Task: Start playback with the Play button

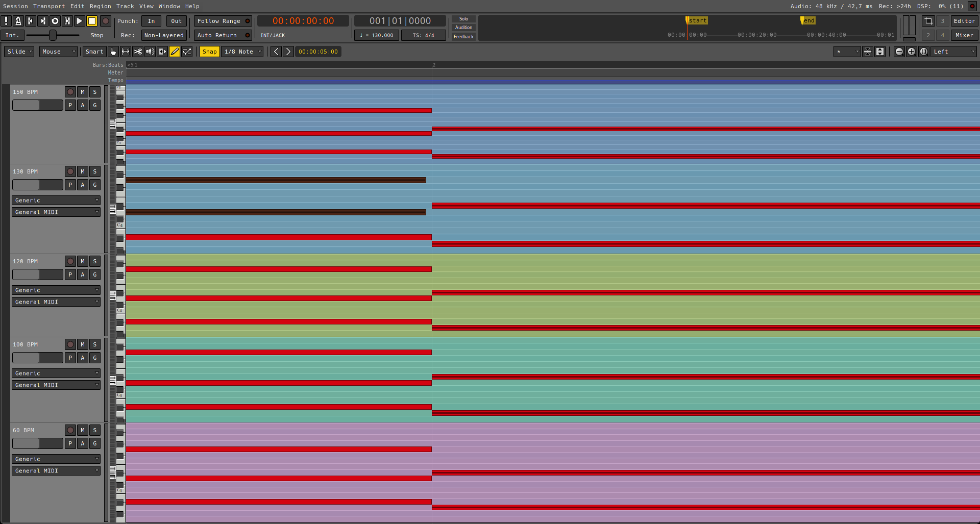Action: coord(80,21)
